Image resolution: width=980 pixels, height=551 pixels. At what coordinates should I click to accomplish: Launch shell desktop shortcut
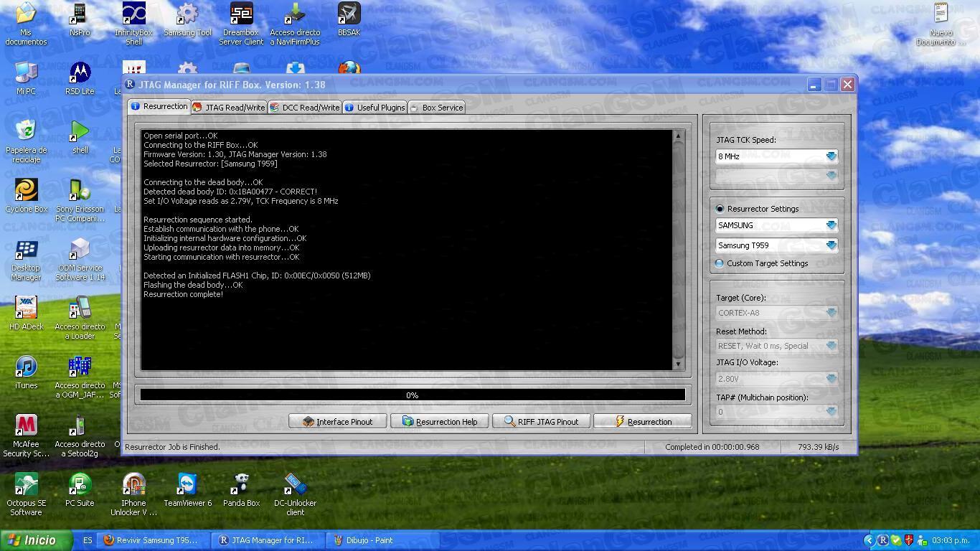point(80,137)
